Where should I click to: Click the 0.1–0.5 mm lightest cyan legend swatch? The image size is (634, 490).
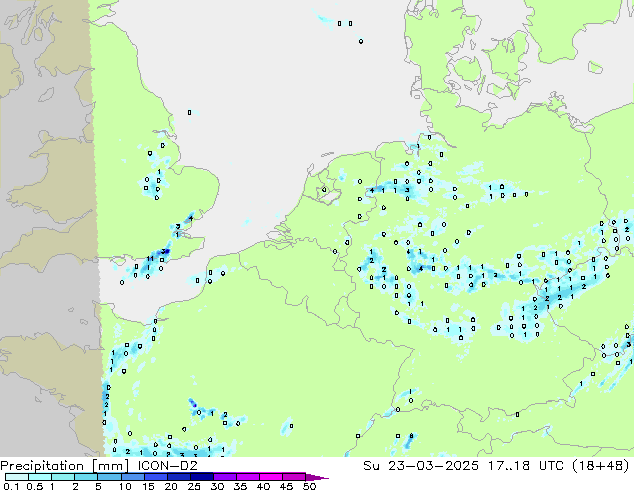pyautogui.click(x=17, y=477)
